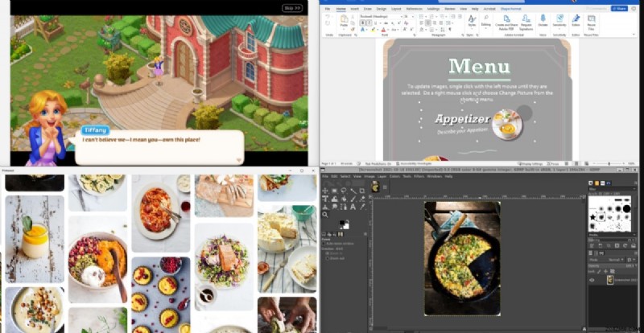Expand the Editing dropdown in Word ribbon
The height and width of the screenshot is (333, 644).
pyautogui.click(x=485, y=22)
